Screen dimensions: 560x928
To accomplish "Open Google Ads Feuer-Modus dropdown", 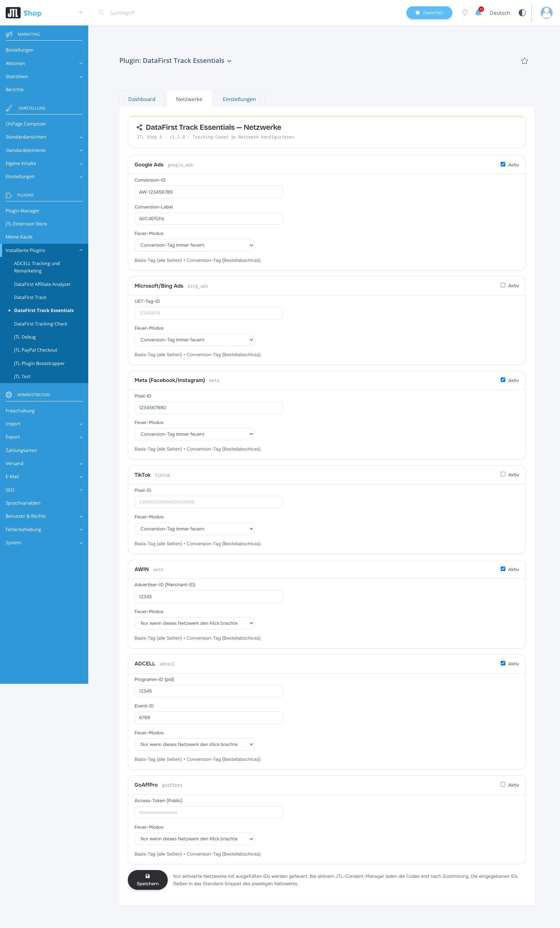I will (x=194, y=245).
